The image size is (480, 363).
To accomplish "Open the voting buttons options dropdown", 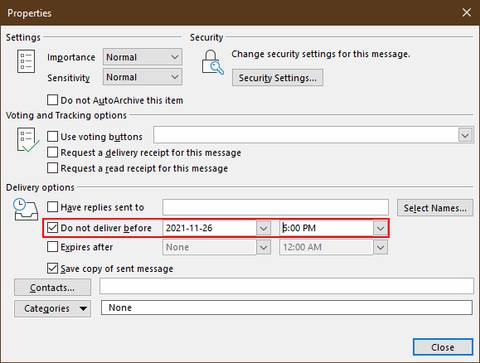I will [465, 135].
